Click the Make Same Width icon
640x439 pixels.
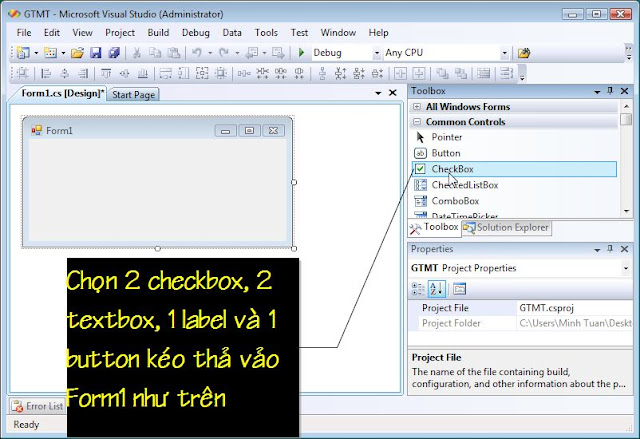(x=165, y=73)
